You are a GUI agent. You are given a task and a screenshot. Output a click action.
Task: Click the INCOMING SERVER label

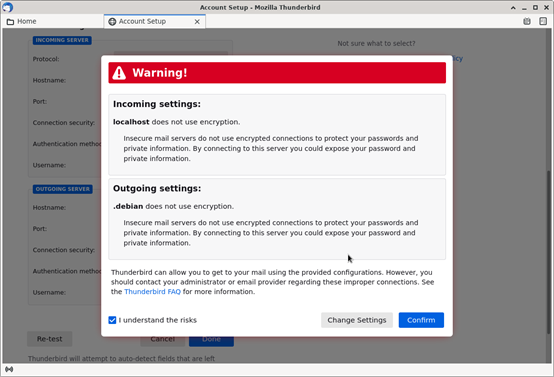point(62,40)
